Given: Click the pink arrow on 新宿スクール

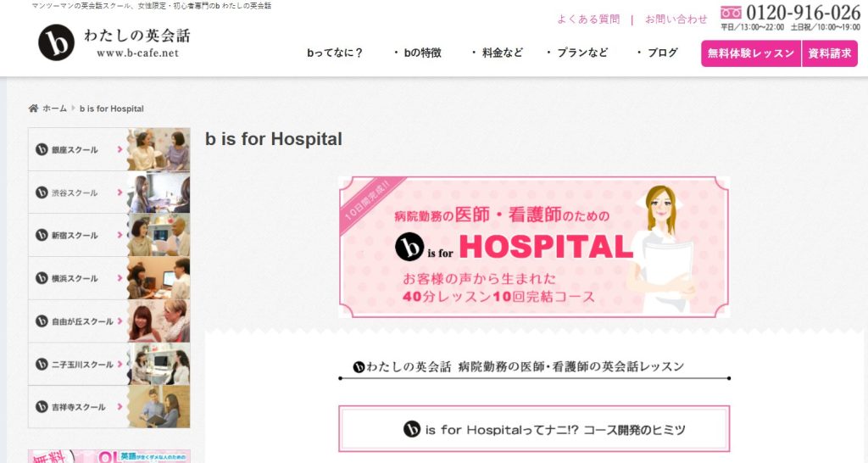Looking at the screenshot, I should [120, 235].
